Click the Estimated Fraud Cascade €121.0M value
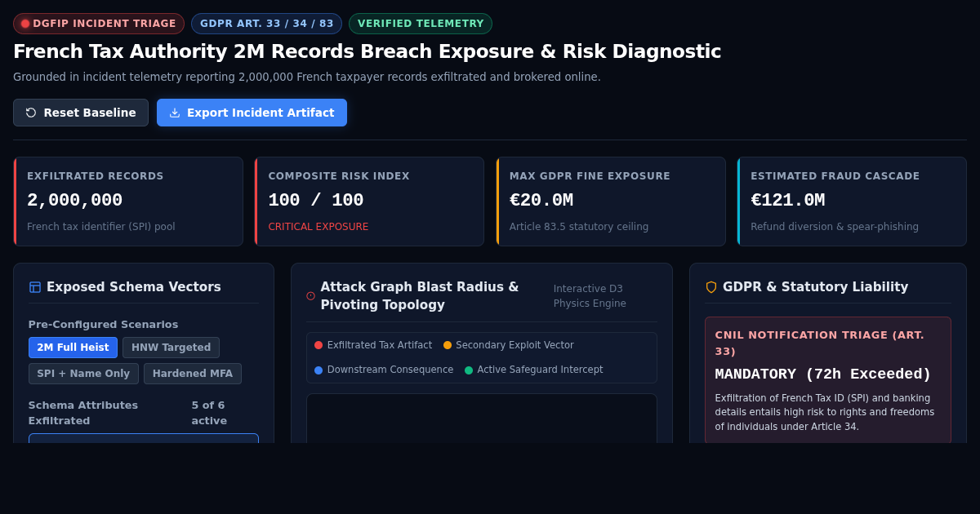Image resolution: width=980 pixels, height=514 pixels. click(788, 201)
